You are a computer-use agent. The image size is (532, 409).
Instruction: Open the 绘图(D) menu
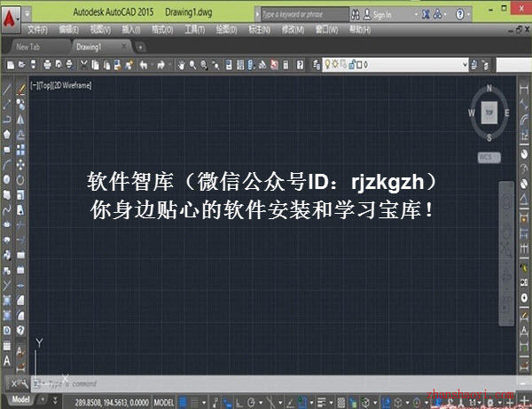(x=226, y=30)
